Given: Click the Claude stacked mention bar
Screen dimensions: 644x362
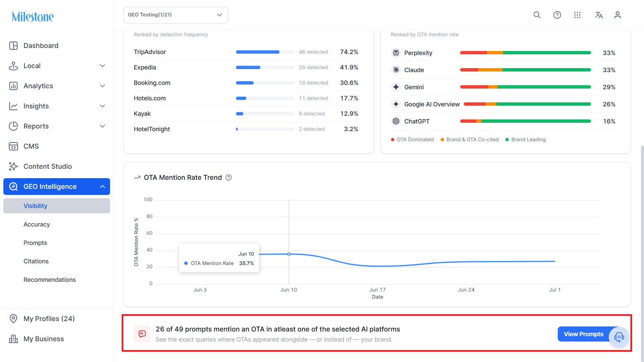Looking at the screenshot, I should (x=525, y=70).
